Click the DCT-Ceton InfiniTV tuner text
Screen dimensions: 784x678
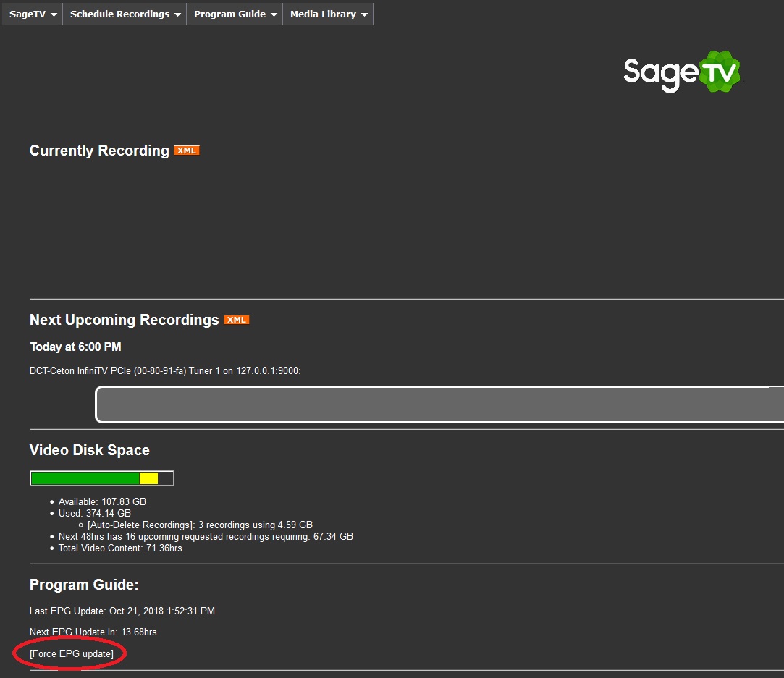164,371
